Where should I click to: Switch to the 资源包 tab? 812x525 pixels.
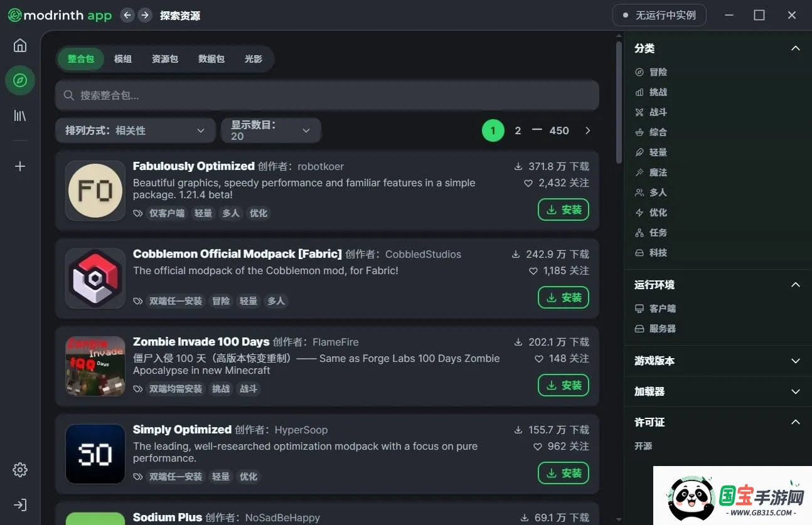(x=165, y=59)
